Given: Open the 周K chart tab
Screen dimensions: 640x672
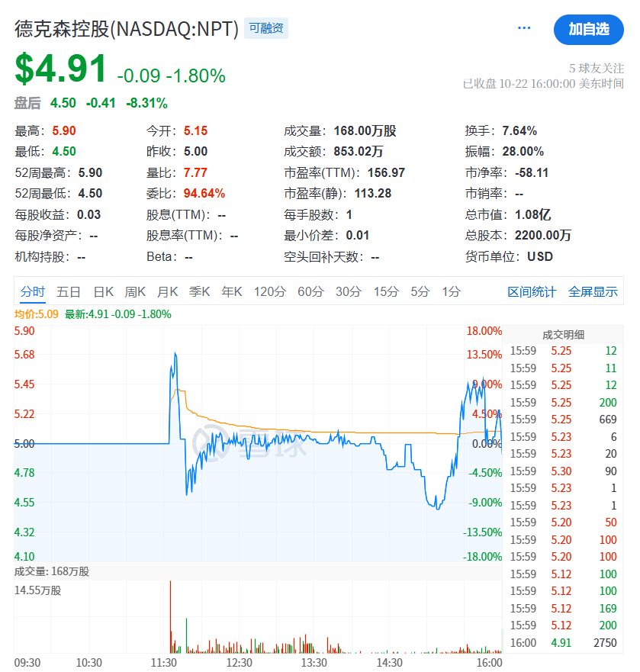Looking at the screenshot, I should [136, 291].
